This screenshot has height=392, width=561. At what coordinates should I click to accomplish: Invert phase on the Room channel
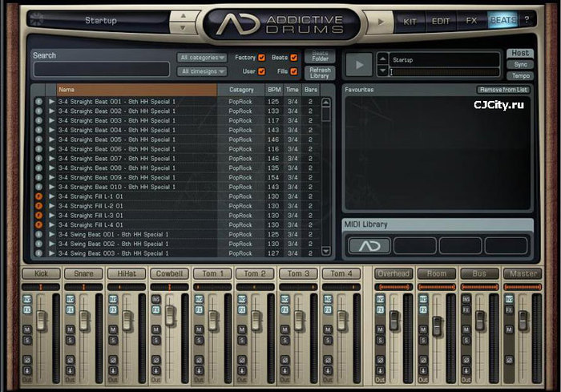coord(423,359)
